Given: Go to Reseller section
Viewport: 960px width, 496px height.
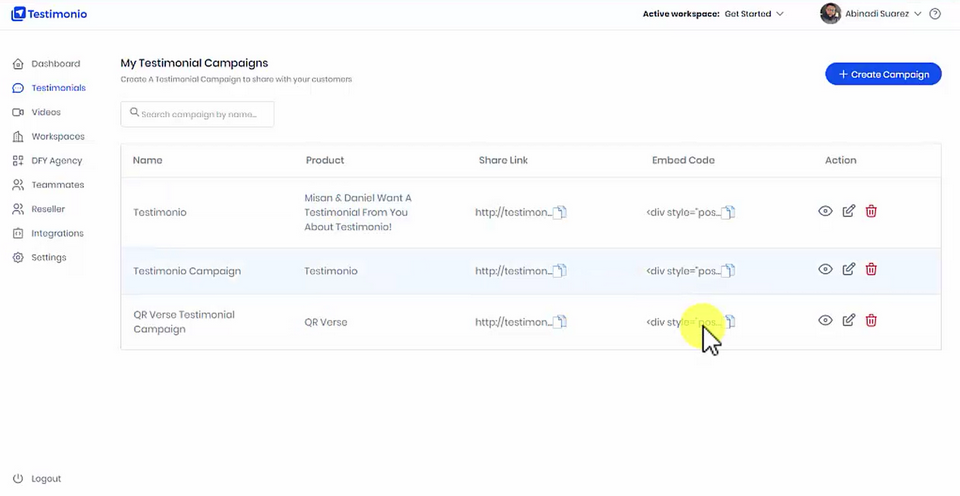Looking at the screenshot, I should (39, 209).
